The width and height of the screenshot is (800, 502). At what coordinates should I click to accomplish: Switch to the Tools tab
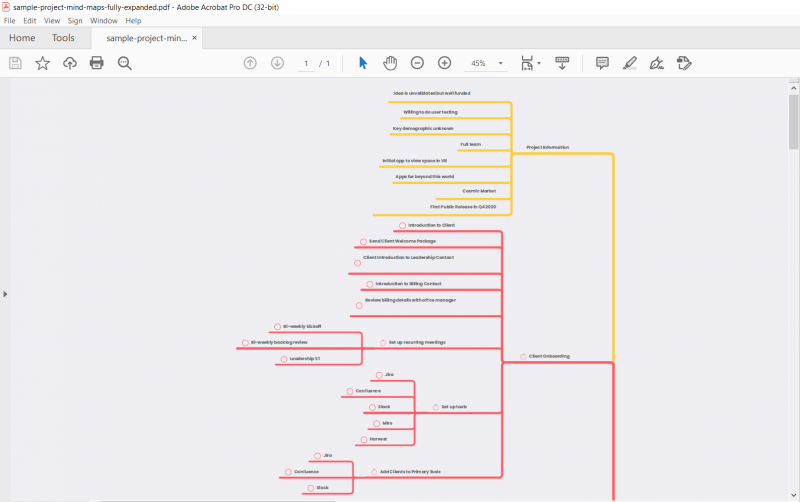point(63,38)
